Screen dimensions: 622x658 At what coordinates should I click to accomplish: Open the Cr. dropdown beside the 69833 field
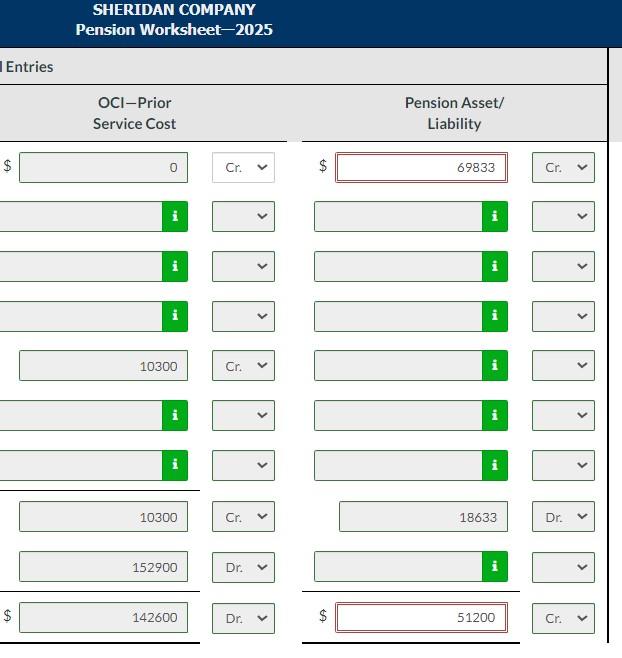[563, 167]
